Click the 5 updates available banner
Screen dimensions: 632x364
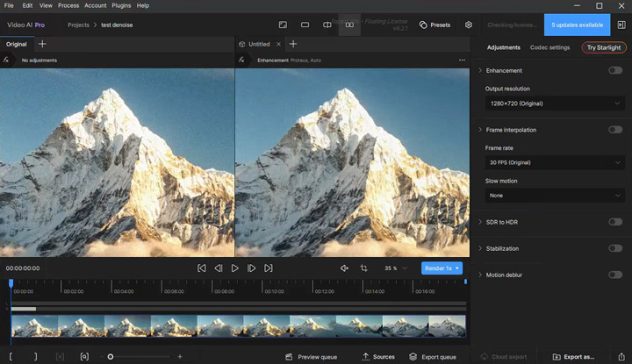click(578, 25)
